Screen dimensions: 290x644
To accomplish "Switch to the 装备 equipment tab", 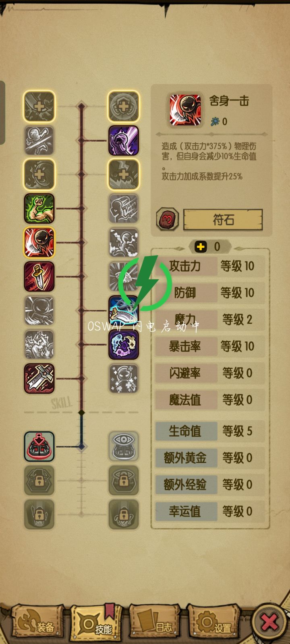I will click(37, 623).
